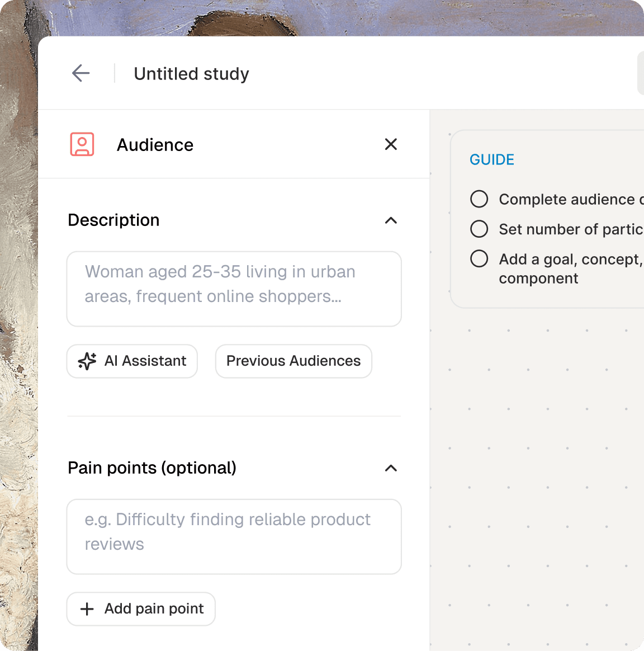644x651 pixels.
Task: Collapse the Description section
Action: pyautogui.click(x=391, y=220)
